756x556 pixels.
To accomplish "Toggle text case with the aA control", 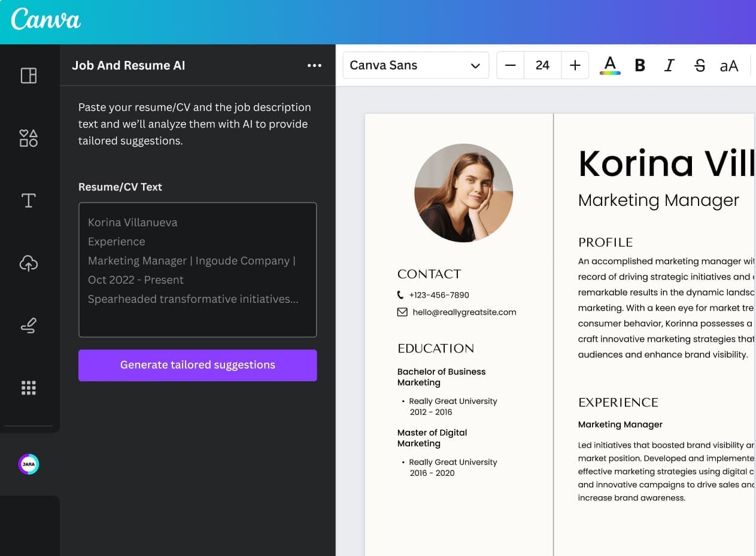I will [x=729, y=65].
